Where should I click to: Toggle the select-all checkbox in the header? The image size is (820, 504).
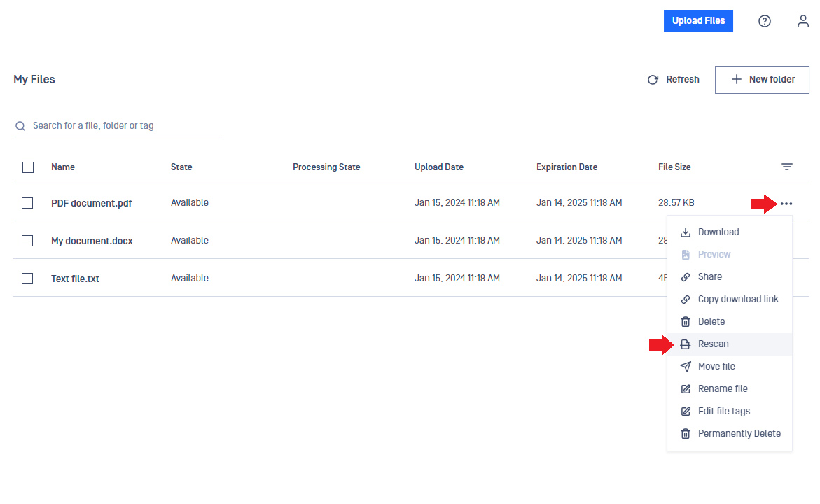pyautogui.click(x=28, y=167)
